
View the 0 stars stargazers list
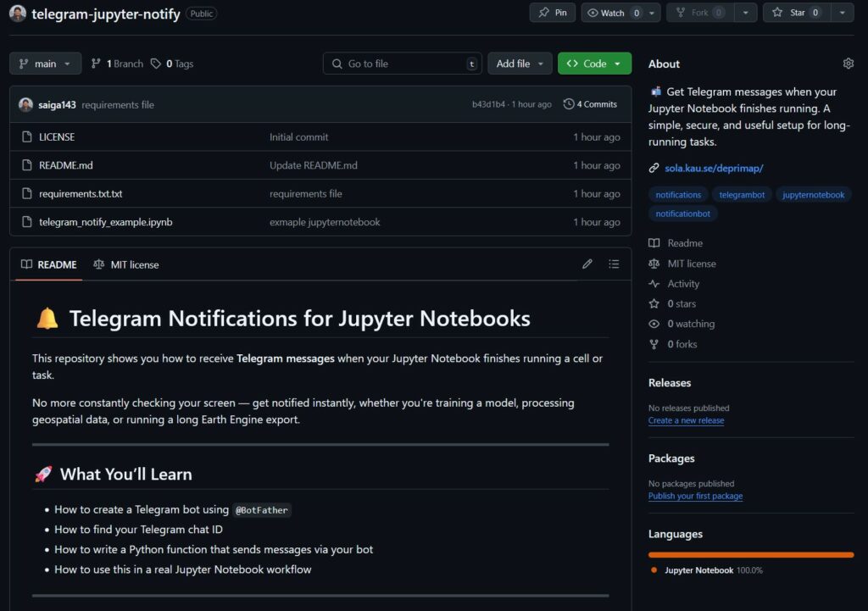tap(672, 303)
